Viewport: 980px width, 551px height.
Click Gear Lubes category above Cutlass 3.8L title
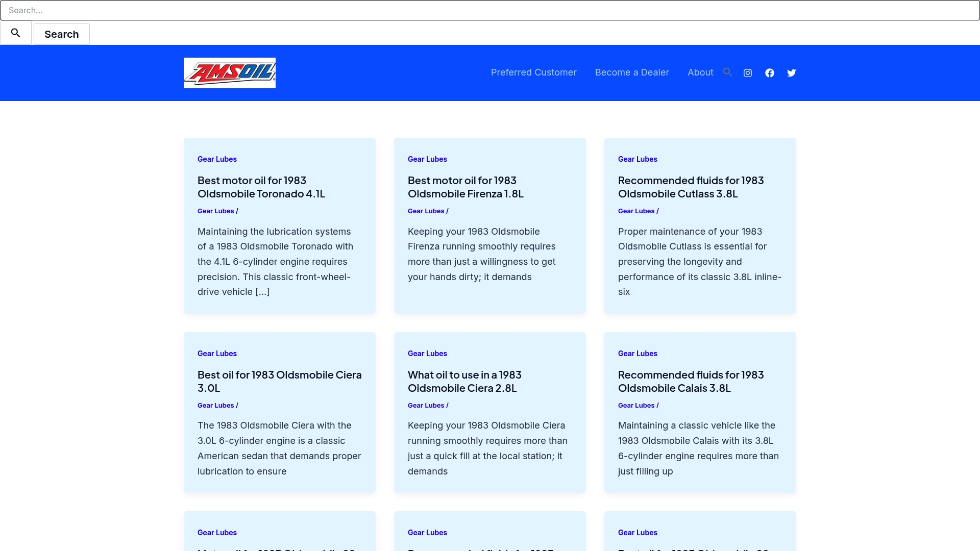tap(638, 159)
